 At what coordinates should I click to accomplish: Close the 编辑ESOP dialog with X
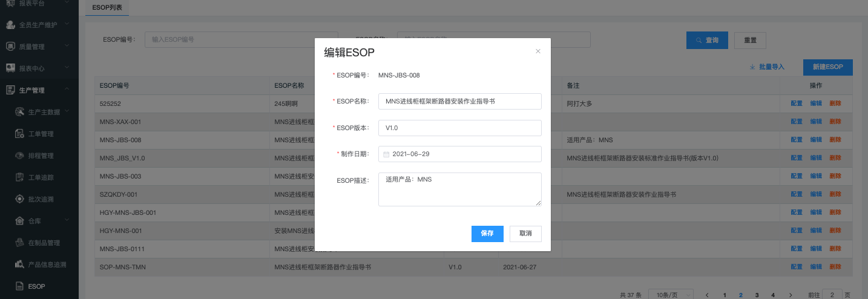538,51
